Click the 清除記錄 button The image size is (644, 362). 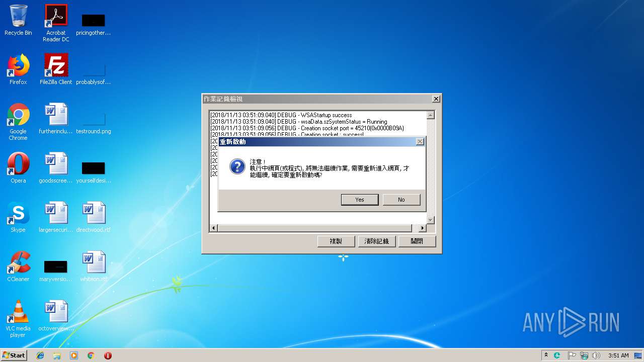(x=376, y=241)
